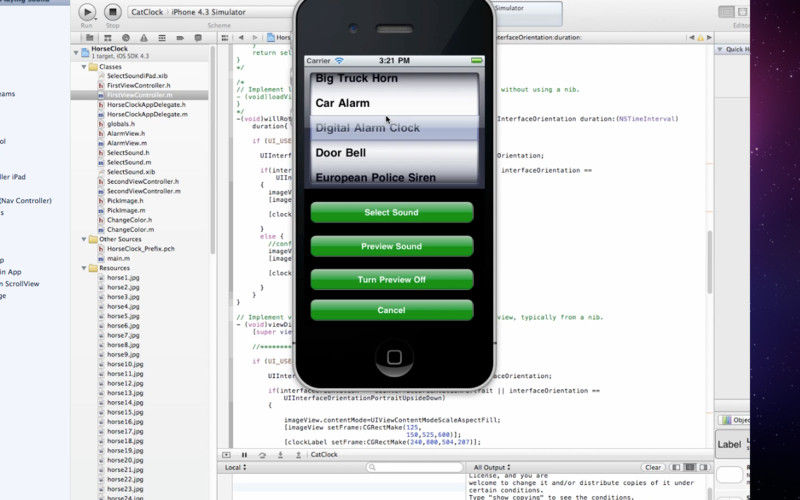Collapse the Resources group

click(x=84, y=268)
